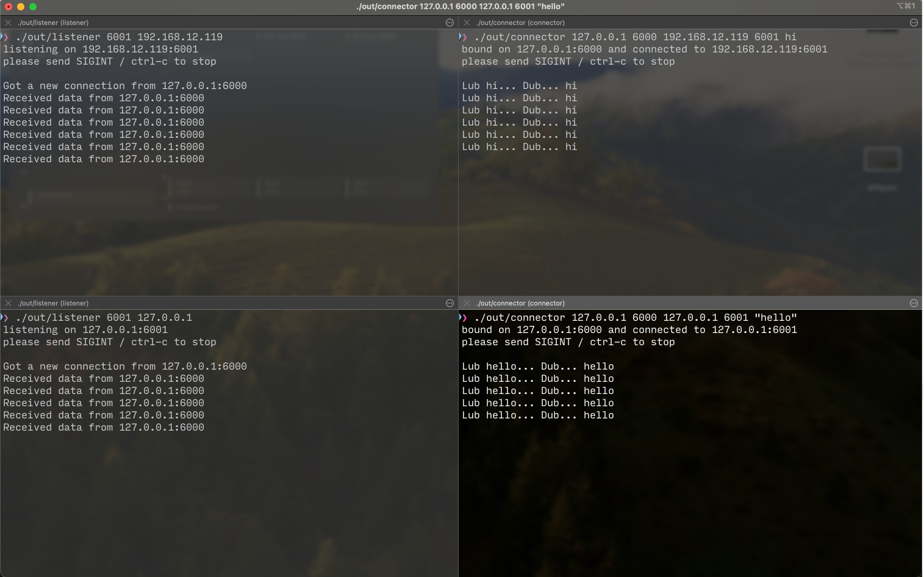Image resolution: width=924 pixels, height=577 pixels.
Task: Close the connector pane sending "hi" using its X icon
Action: [x=467, y=23]
